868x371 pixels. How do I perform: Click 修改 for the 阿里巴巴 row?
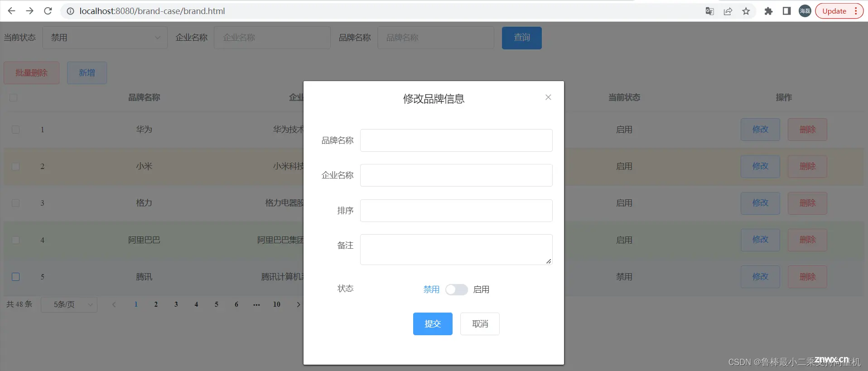760,240
